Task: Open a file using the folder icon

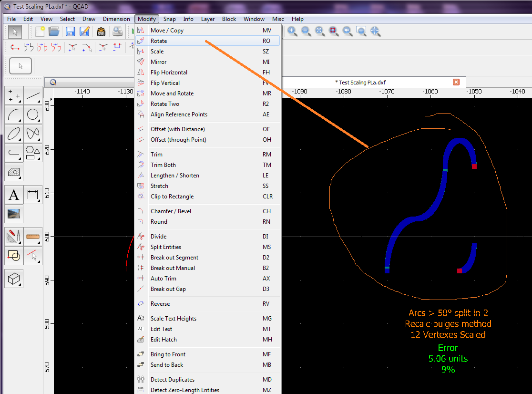Action: [54, 31]
